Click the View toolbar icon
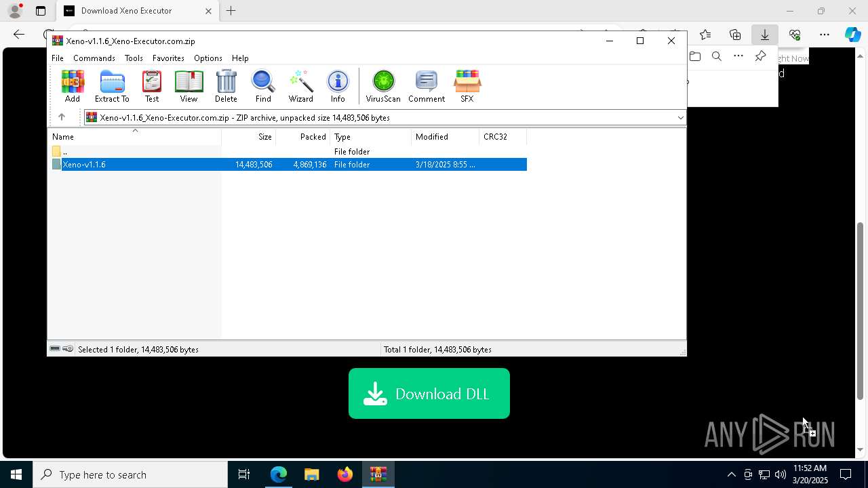The width and height of the screenshot is (868, 488). click(x=189, y=86)
